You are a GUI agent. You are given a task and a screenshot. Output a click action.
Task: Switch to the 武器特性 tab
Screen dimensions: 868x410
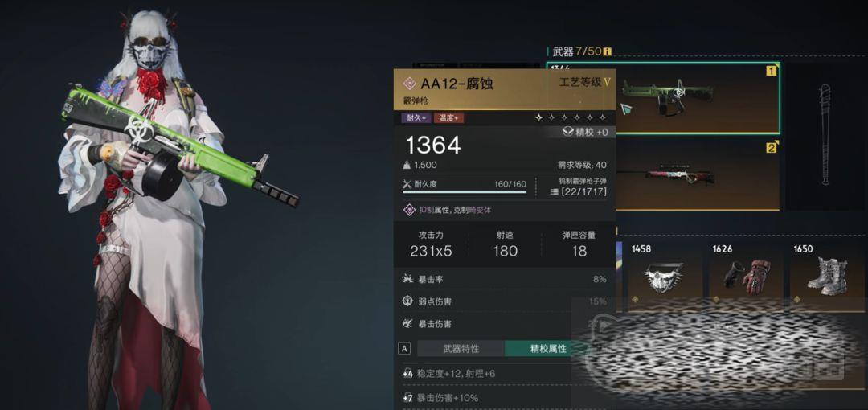tap(461, 349)
